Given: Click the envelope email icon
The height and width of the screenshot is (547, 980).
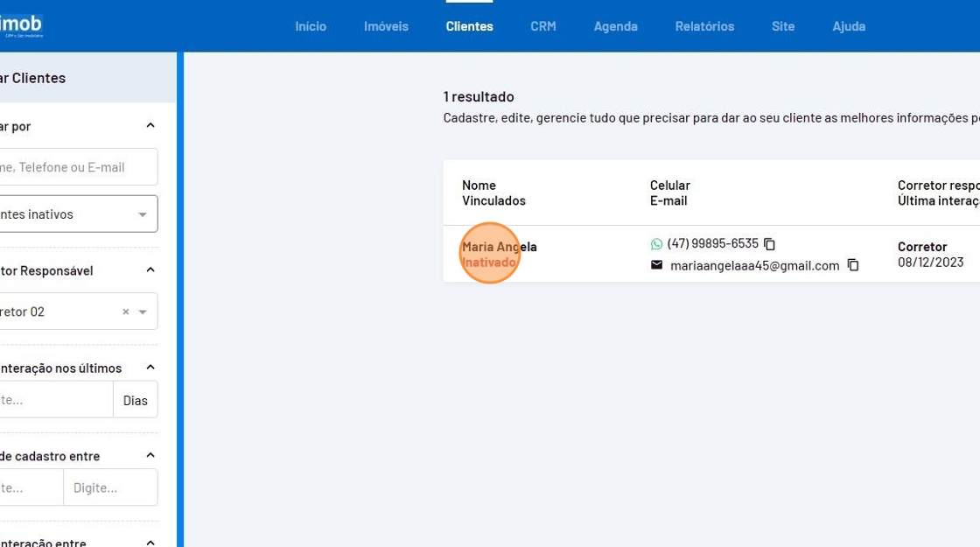Looking at the screenshot, I should 656,265.
